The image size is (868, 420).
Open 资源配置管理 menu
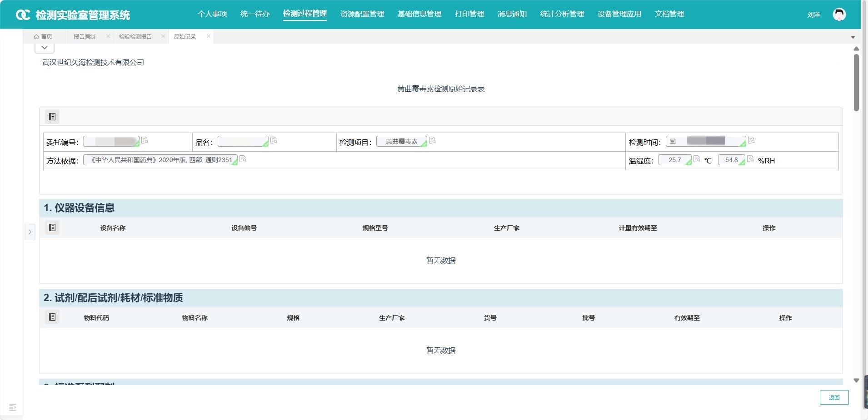pos(362,14)
